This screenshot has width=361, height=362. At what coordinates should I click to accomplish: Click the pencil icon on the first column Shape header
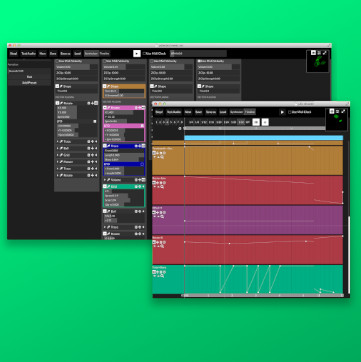61,86
